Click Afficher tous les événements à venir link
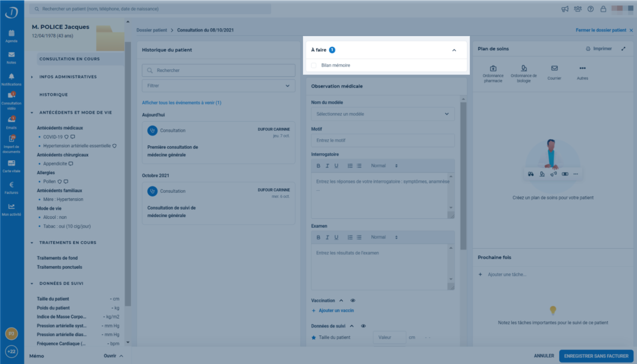Screen dimensions: 637x364 tap(181, 103)
